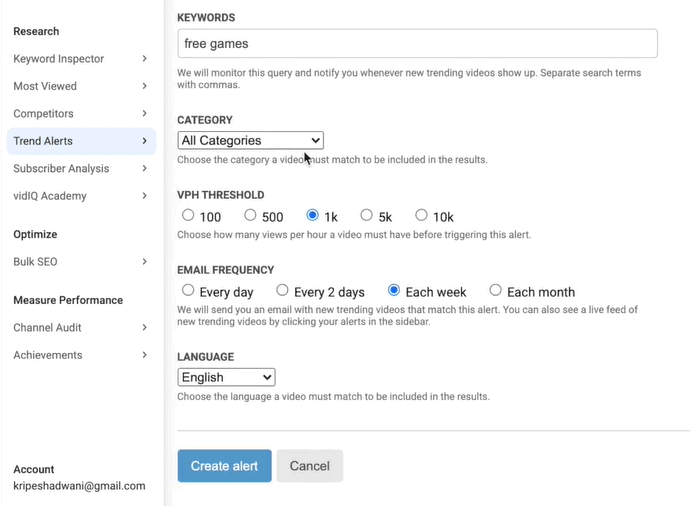
Task: Choose Every 2 days email frequency
Action: point(282,290)
